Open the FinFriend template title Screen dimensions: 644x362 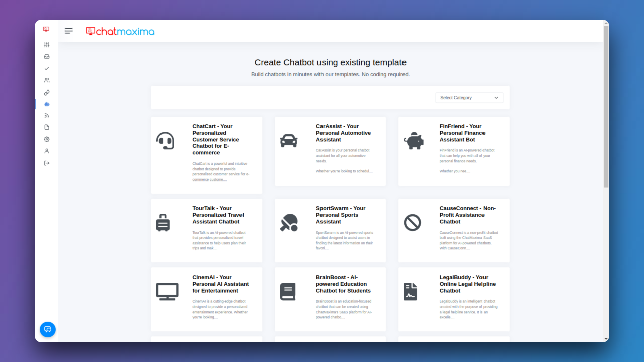(x=462, y=133)
